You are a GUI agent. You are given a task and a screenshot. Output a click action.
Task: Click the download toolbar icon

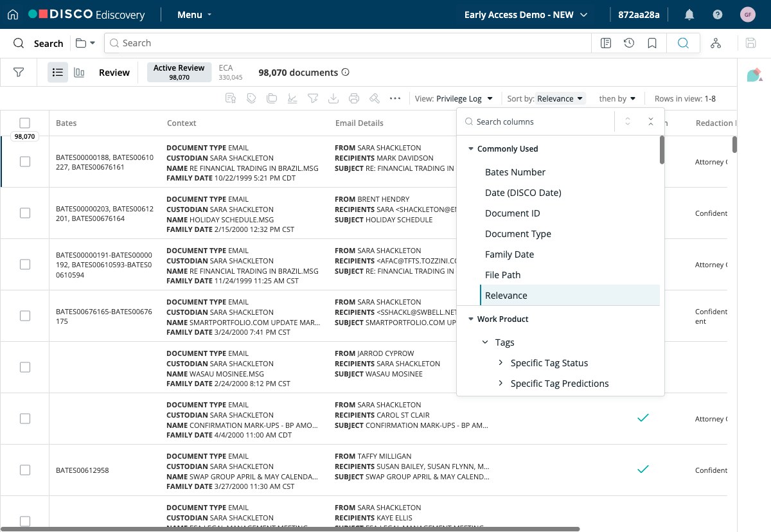[x=333, y=98]
